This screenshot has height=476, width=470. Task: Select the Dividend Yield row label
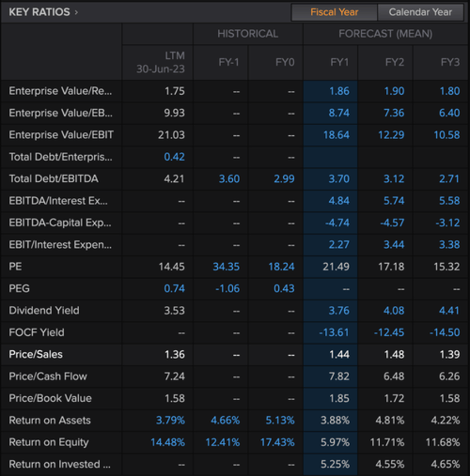pos(44,310)
